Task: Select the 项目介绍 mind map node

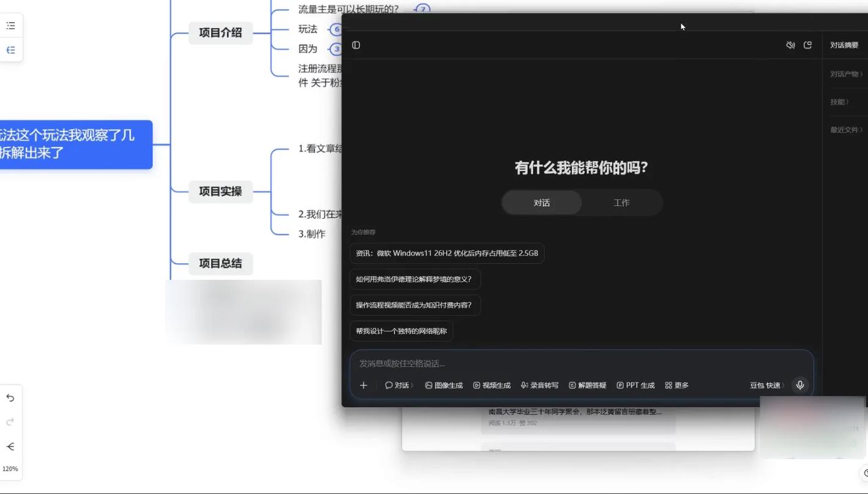Action: (x=220, y=32)
